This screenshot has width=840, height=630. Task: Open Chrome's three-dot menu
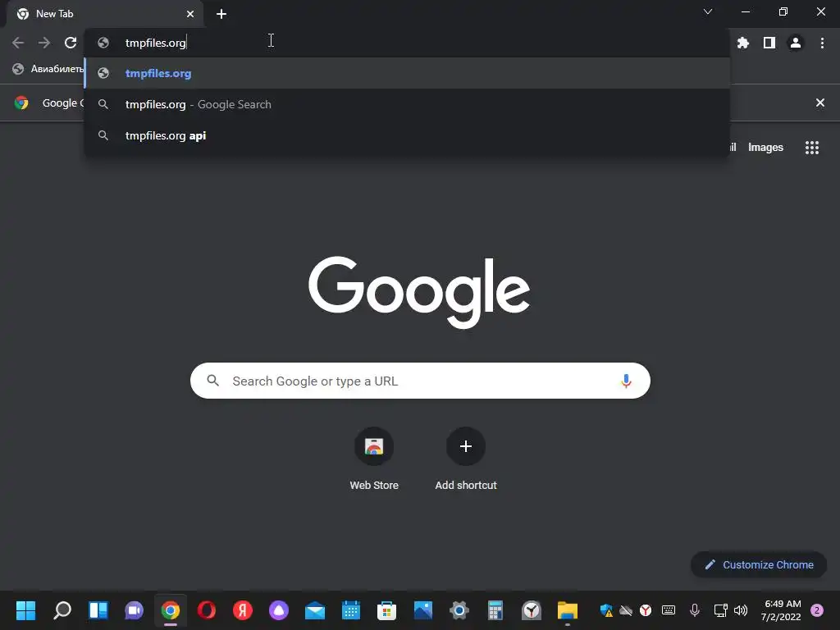coord(822,43)
